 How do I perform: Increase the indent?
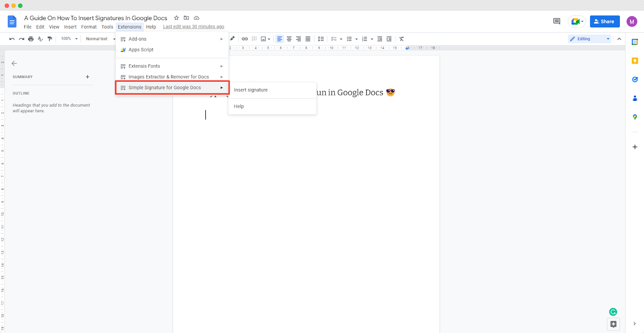[389, 39]
